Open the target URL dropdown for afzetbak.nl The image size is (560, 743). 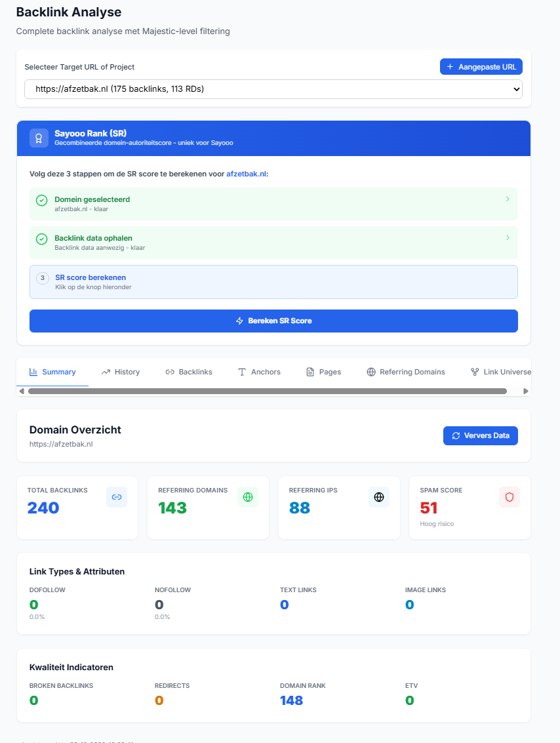(273, 89)
